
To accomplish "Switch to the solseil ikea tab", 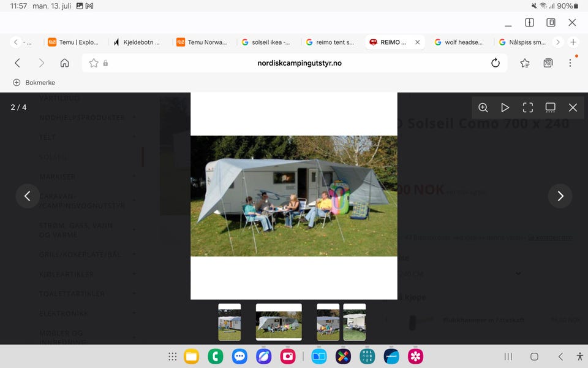I will pyautogui.click(x=266, y=42).
